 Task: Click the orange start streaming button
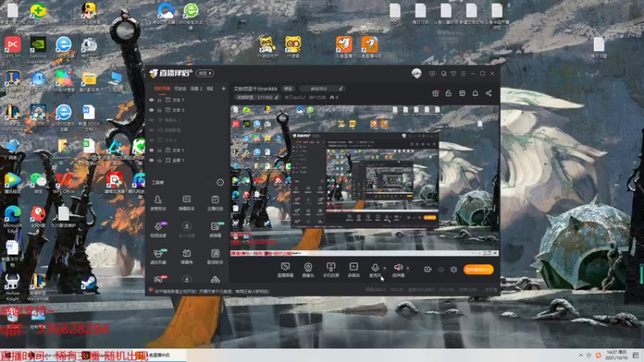pos(478,269)
